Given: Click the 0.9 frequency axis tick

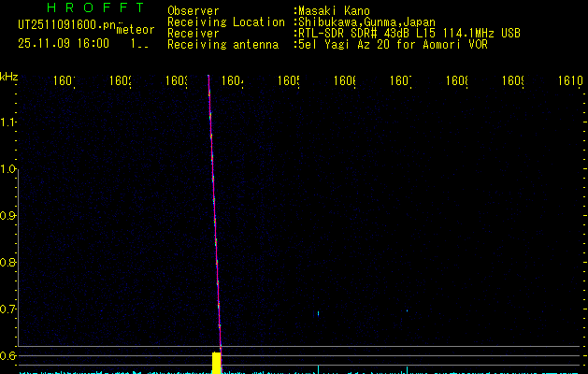Looking at the screenshot, I should point(8,216).
